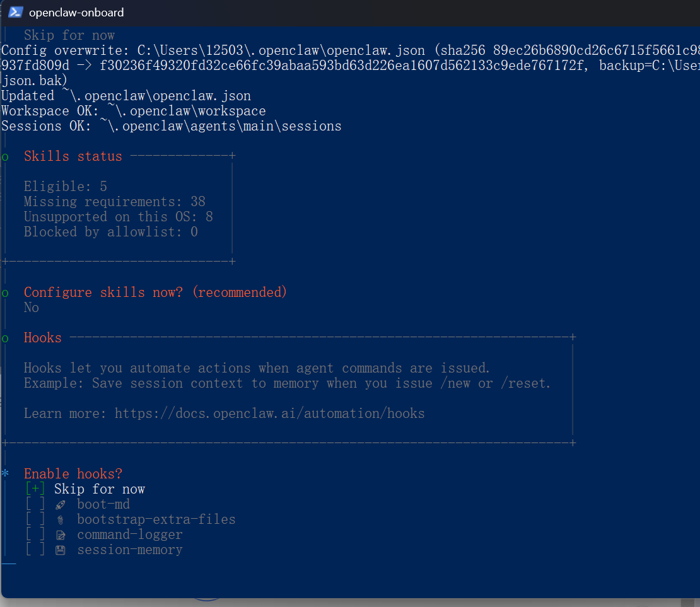Image resolution: width=700 pixels, height=607 pixels.
Task: Open the docs.openclaw.ai hooks link
Action: click(269, 413)
